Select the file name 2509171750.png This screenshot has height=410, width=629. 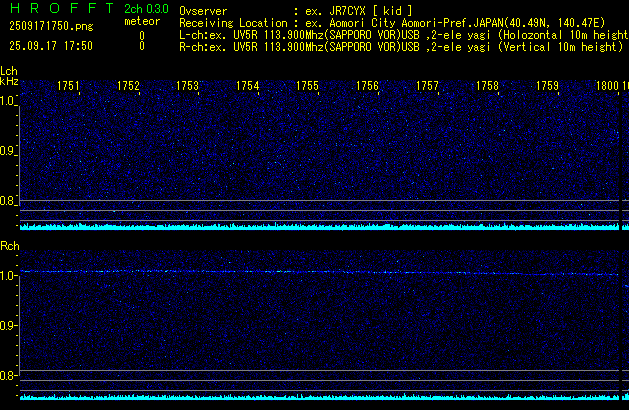(x=51, y=26)
